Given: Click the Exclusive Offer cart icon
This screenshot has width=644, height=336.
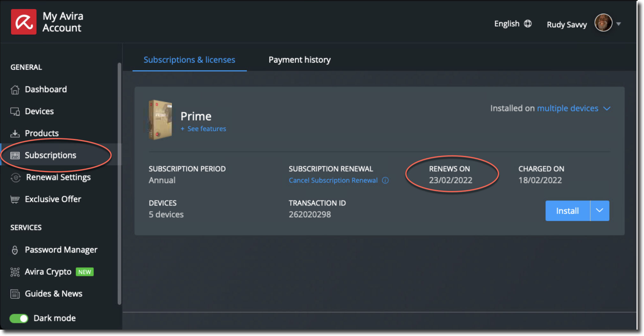Looking at the screenshot, I should (x=15, y=200).
